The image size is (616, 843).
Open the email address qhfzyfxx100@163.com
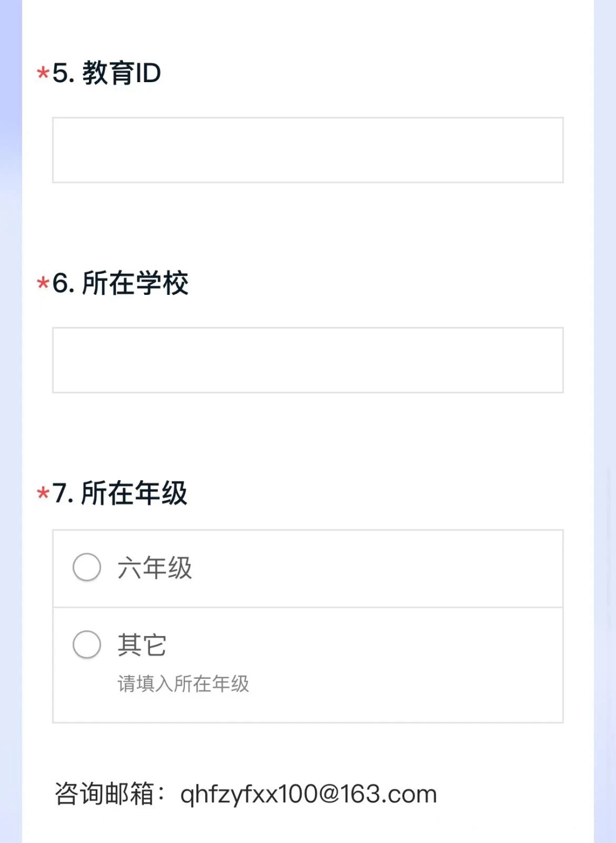click(309, 794)
